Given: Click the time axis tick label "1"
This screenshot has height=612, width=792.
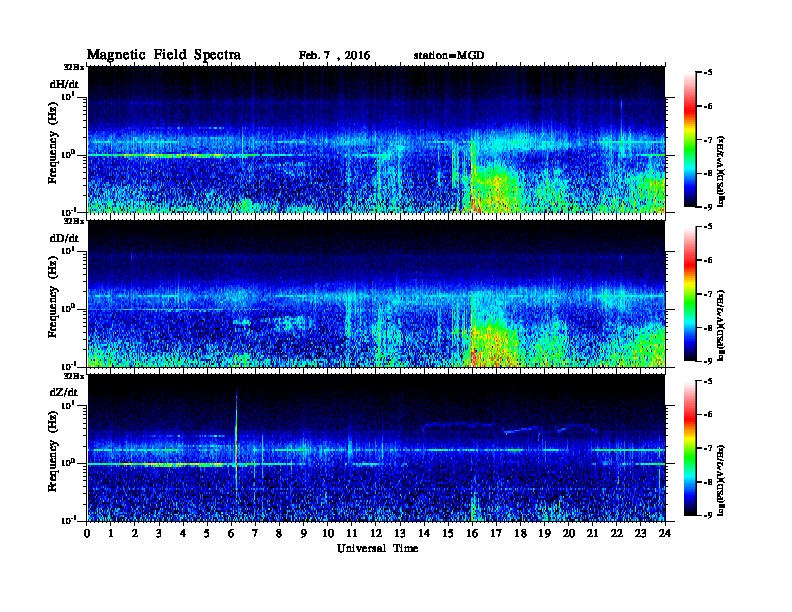Looking at the screenshot, I should tap(111, 534).
